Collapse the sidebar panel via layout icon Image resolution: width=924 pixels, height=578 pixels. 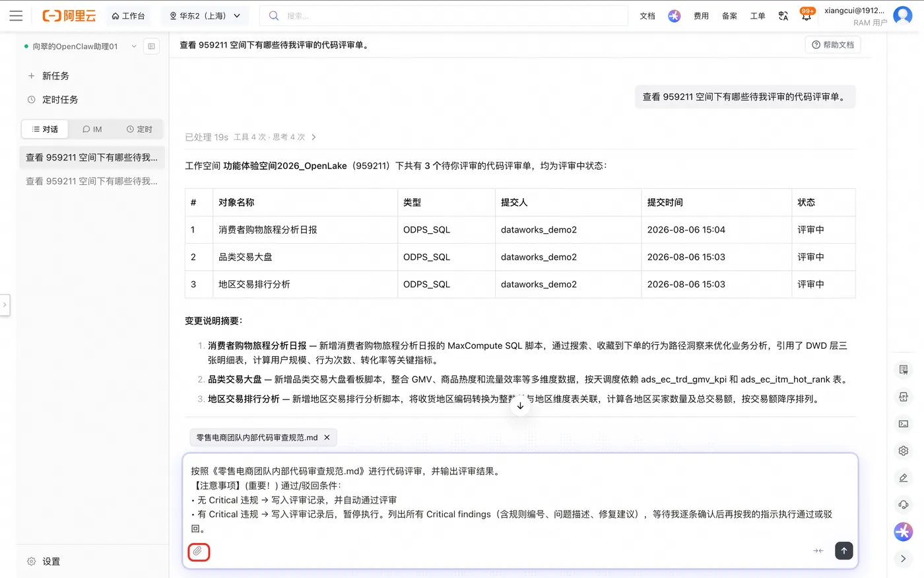coord(151,46)
